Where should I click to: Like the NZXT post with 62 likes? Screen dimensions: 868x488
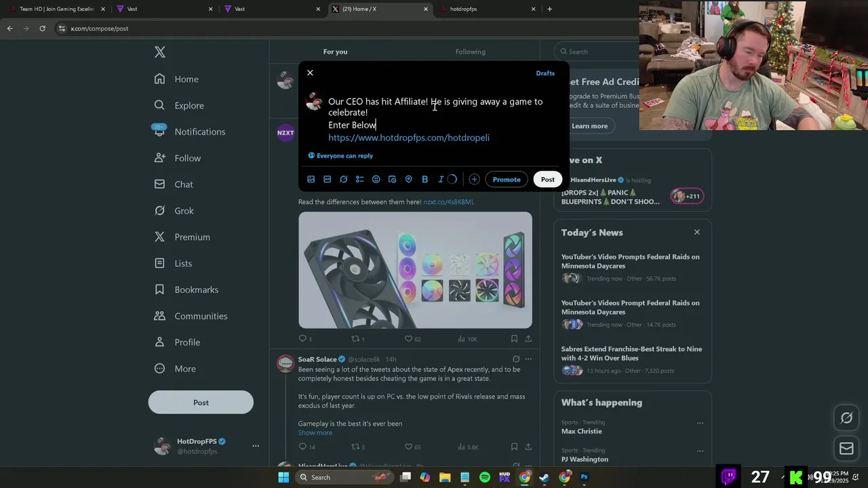tap(412, 339)
